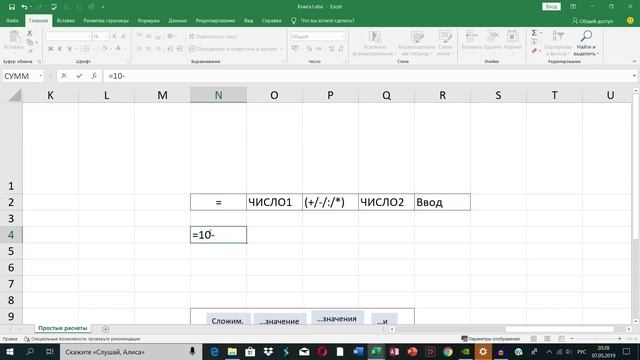Open Microsoft Edge from taskbar
This screenshot has height=360, width=640.
pyautogui.click(x=214, y=351)
